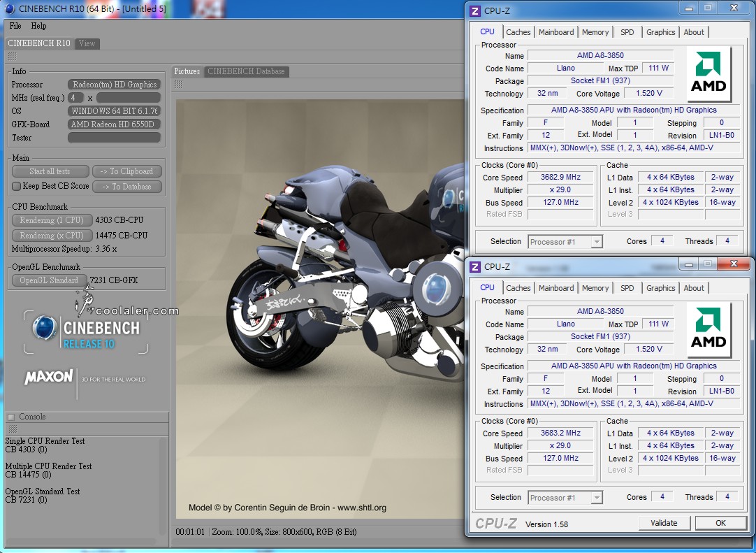The image size is (756, 553).
Task: Select CPU tab in CPU-Z window with Validate button
Action: coord(488,287)
